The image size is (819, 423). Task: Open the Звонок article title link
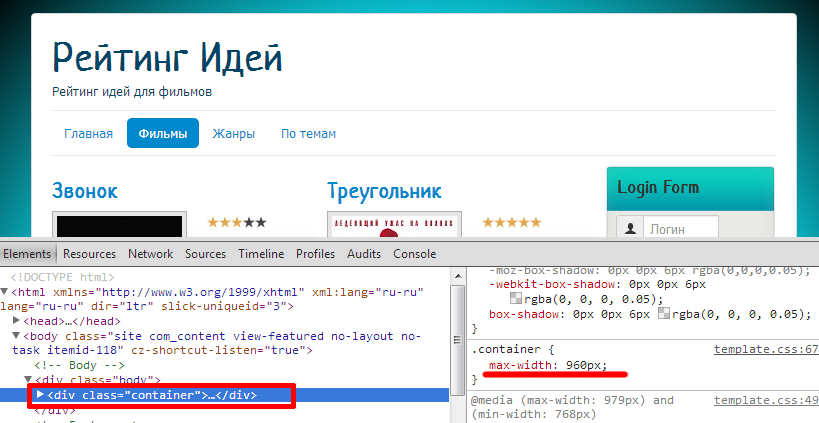coord(85,190)
